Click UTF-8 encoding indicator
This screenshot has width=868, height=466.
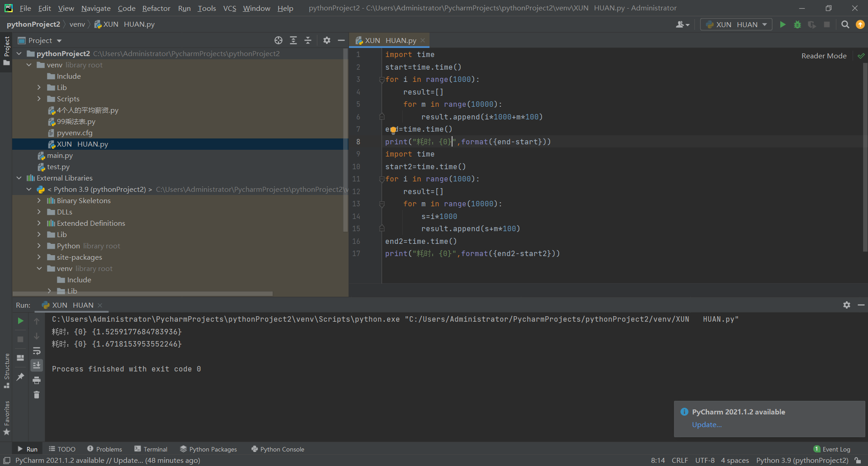705,460
